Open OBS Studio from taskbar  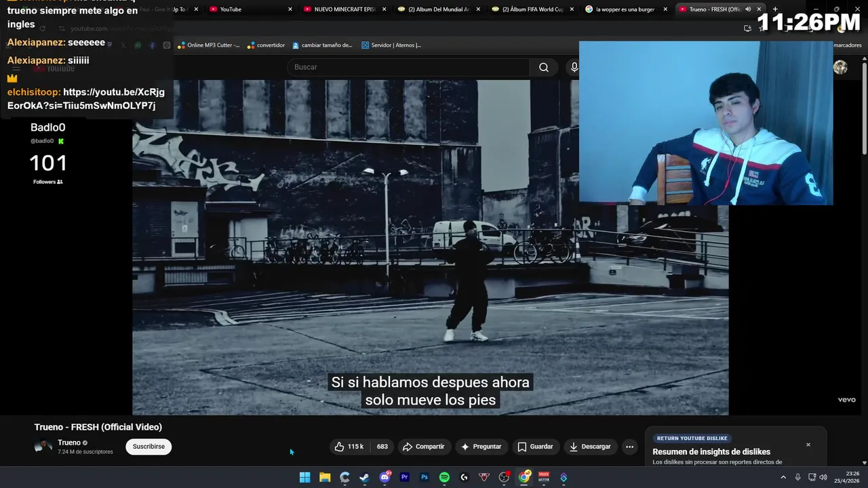[504, 477]
